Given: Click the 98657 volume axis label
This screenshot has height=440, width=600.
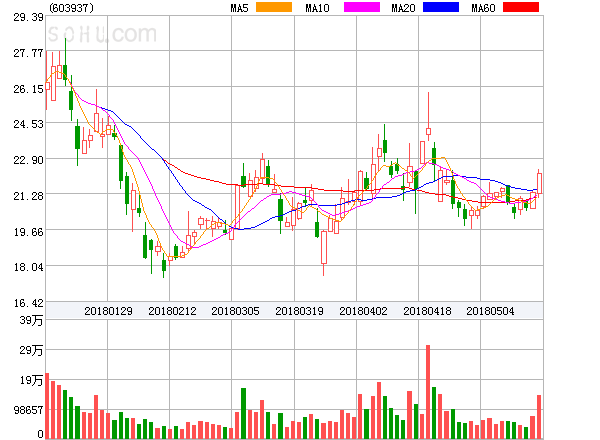Looking at the screenshot, I should pos(28,410).
